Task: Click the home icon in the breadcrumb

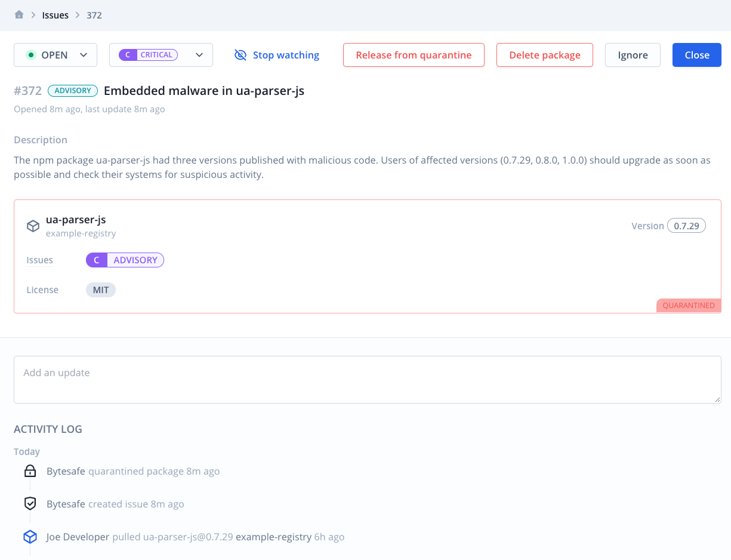Action: 18,14
